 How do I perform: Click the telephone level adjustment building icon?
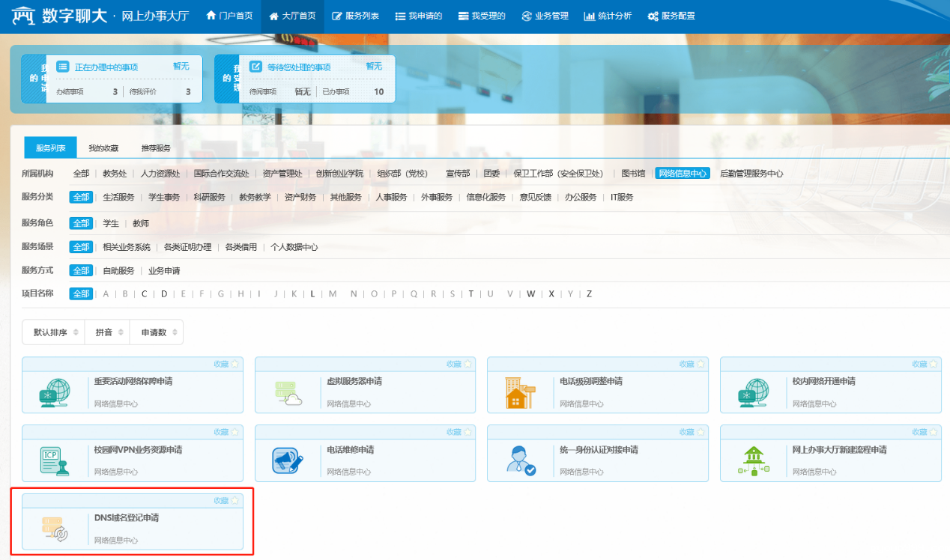tap(521, 393)
